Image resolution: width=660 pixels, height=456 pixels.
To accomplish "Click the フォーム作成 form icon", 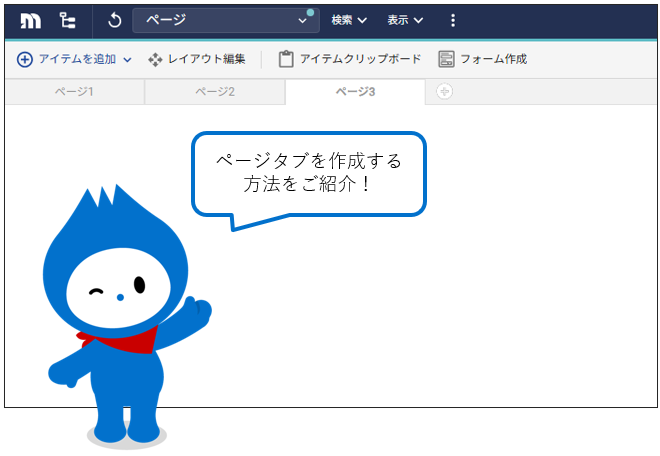I will pyautogui.click(x=446, y=59).
